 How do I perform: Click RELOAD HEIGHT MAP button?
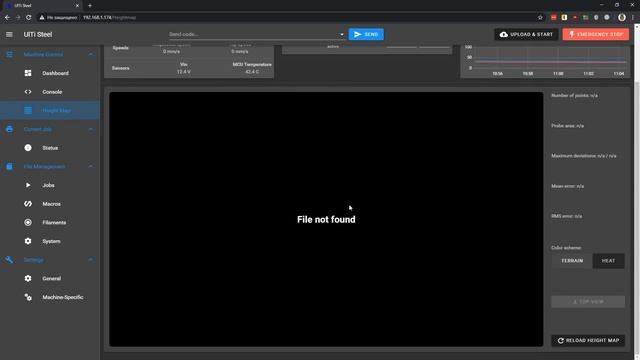click(x=588, y=340)
